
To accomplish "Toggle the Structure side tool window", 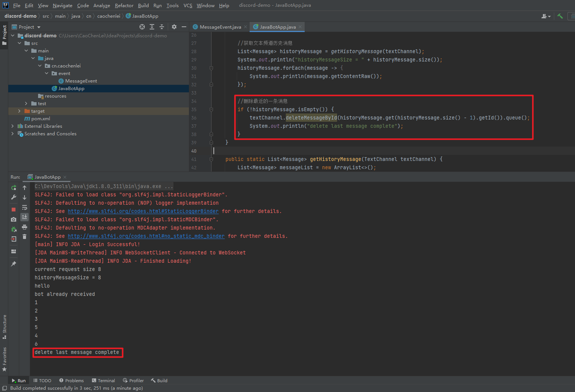I will tap(4, 326).
